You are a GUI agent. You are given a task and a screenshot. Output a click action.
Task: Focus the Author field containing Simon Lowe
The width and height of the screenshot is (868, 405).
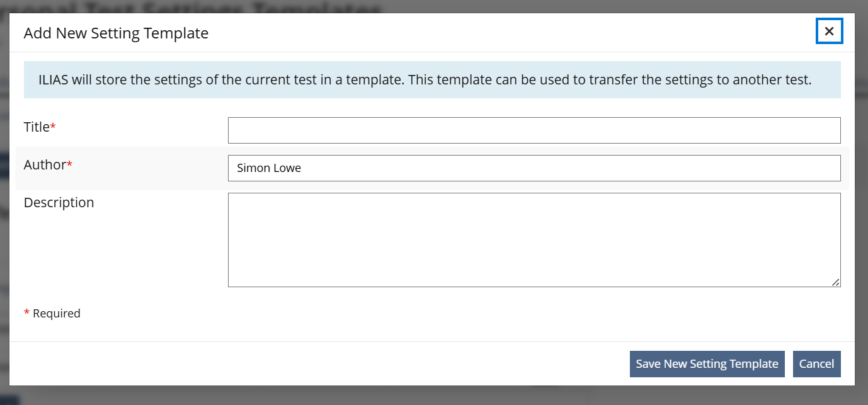(x=534, y=168)
